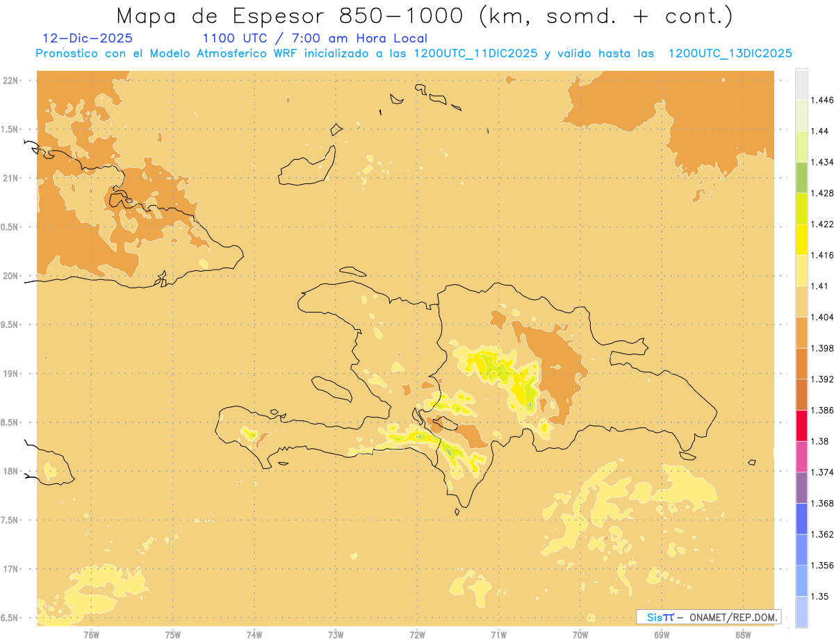The width and height of the screenshot is (834, 644).
Task: Pick the lime segment between 1.422 and 1.428
Action: coord(801,208)
